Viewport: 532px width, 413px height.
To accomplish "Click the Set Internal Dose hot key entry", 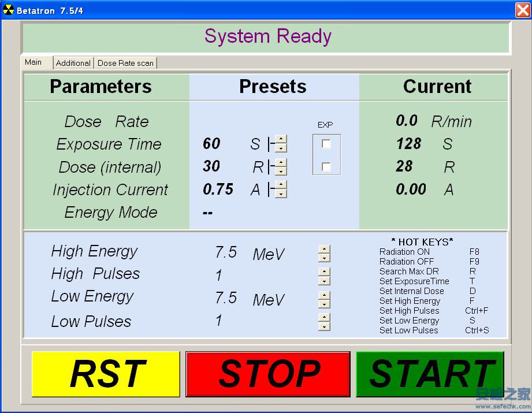I will click(427, 291).
